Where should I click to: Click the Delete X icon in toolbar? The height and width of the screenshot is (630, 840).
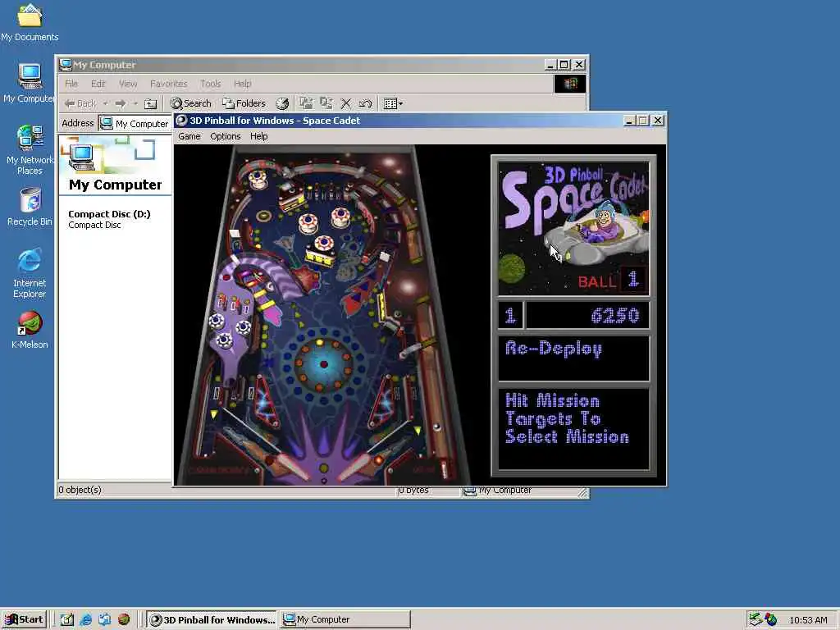[x=346, y=103]
